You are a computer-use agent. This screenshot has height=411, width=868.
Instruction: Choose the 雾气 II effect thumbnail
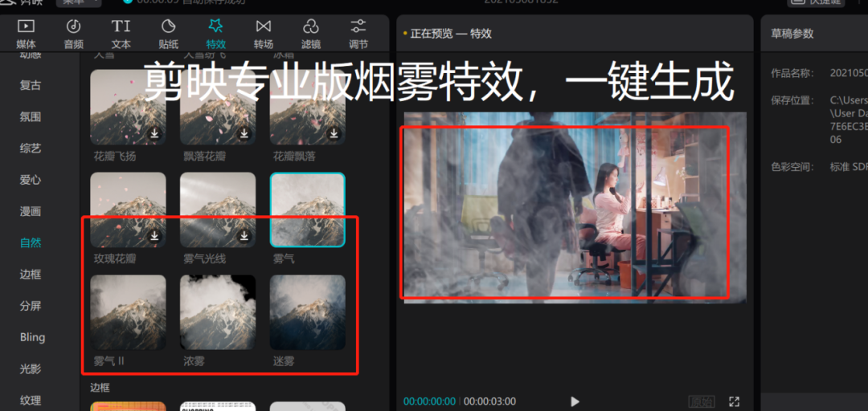click(x=128, y=312)
